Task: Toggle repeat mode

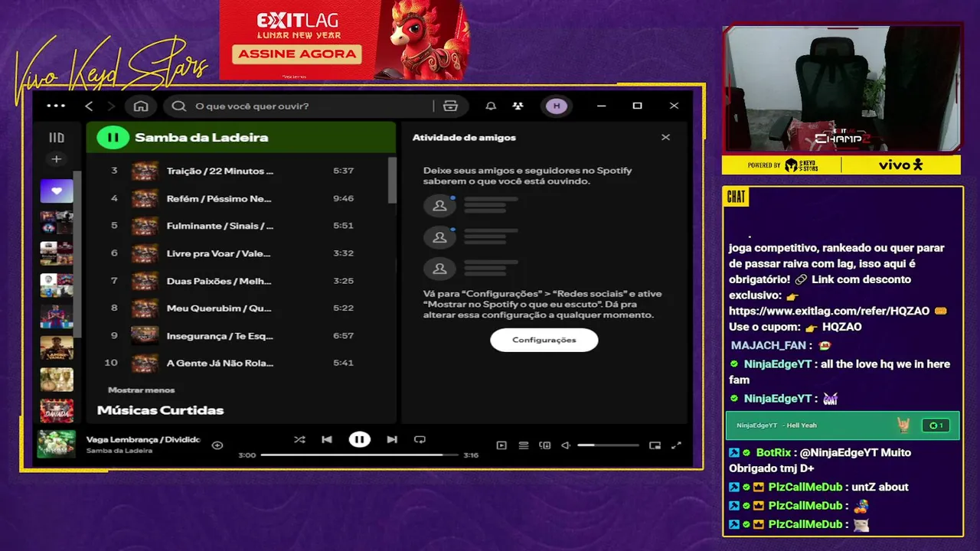Action: click(x=420, y=439)
